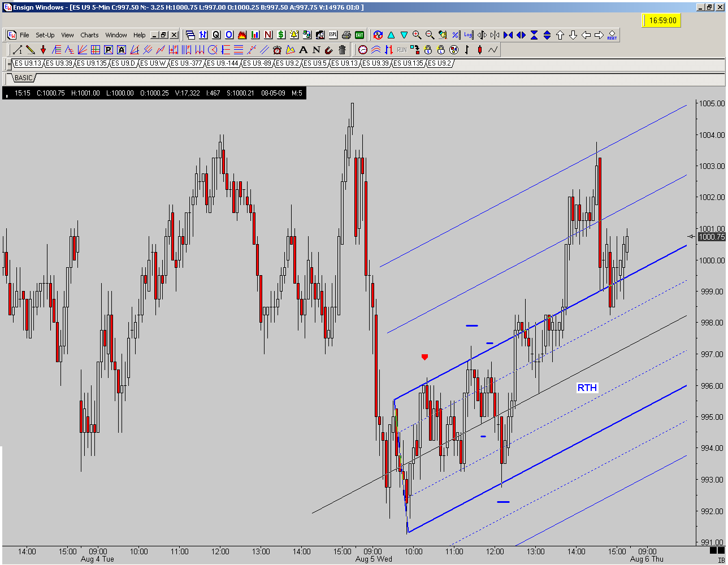Image resolution: width=728 pixels, height=565 pixels.
Task: Switch to the ES U9.-144 tab
Action: point(223,63)
